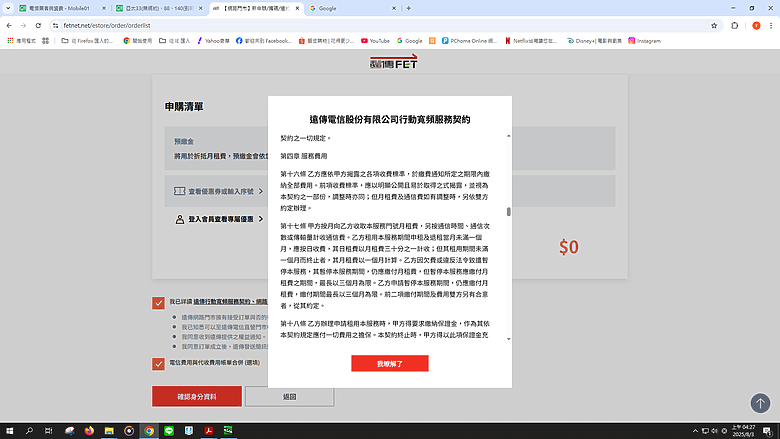The image size is (780, 439).
Task: Expand 查看優惠券或輸入序號 chevron
Action: [261, 191]
